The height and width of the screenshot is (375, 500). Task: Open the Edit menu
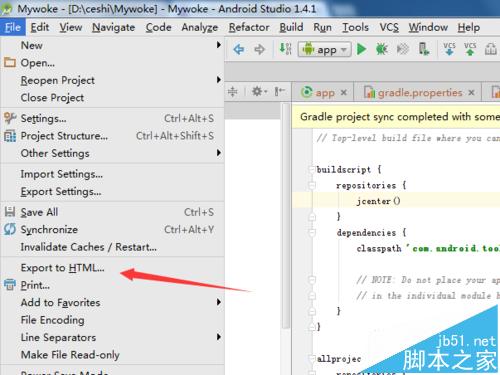(40, 27)
